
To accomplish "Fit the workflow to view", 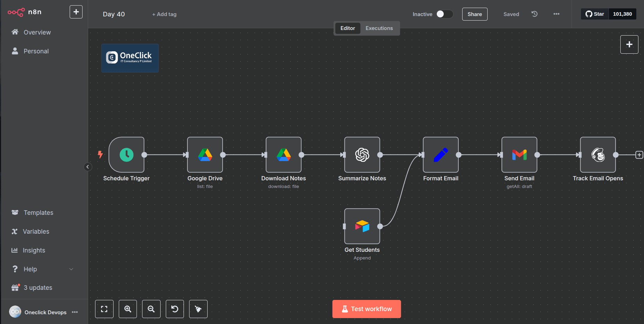I will pos(104,309).
